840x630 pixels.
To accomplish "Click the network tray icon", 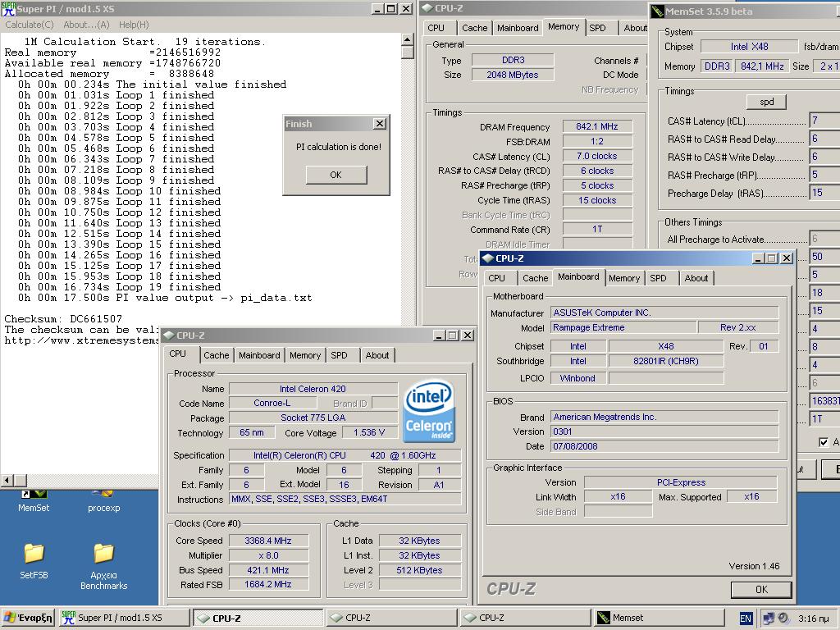I will pos(769,619).
